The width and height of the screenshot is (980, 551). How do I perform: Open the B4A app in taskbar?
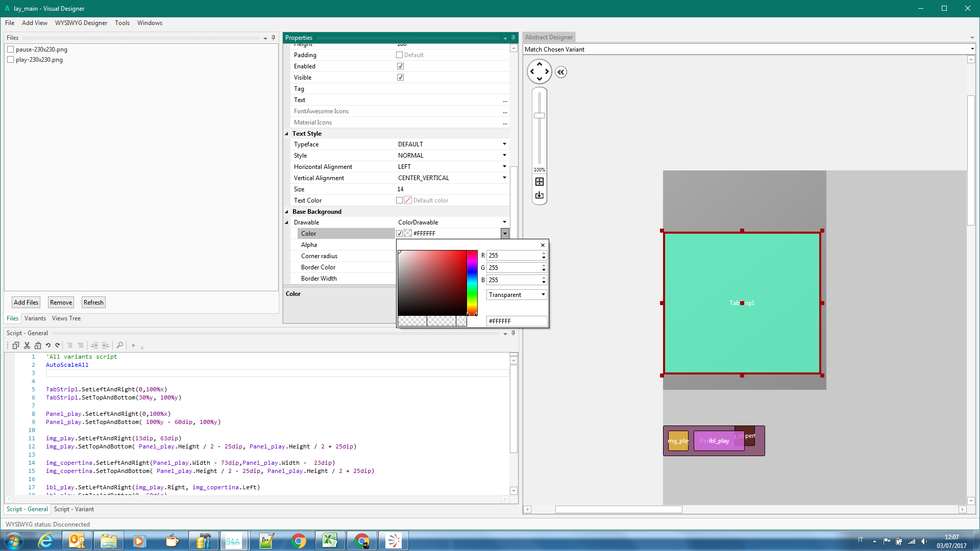point(233,541)
